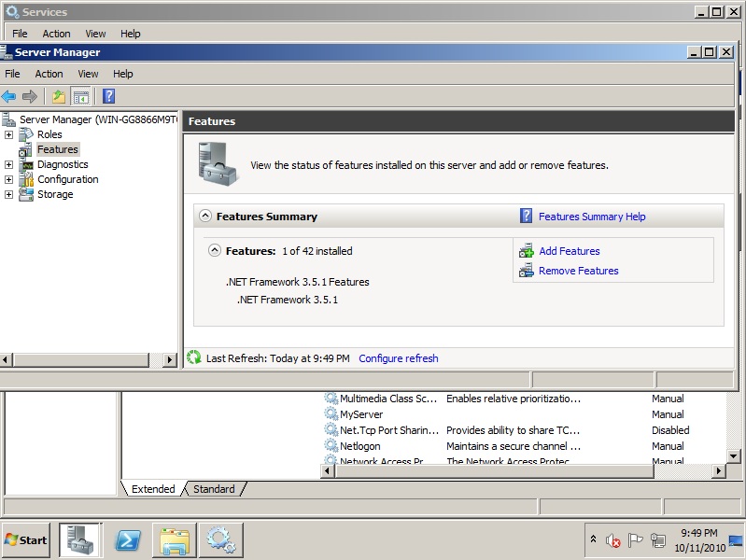Screen dimensions: 746x560
Task: Click the Show desktop button in tray
Action: tap(736, 540)
